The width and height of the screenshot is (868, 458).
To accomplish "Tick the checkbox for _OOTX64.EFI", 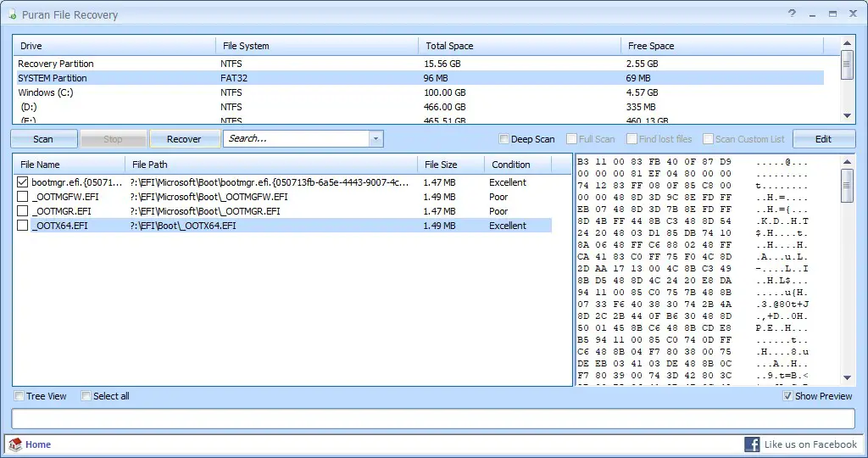I will pos(22,226).
